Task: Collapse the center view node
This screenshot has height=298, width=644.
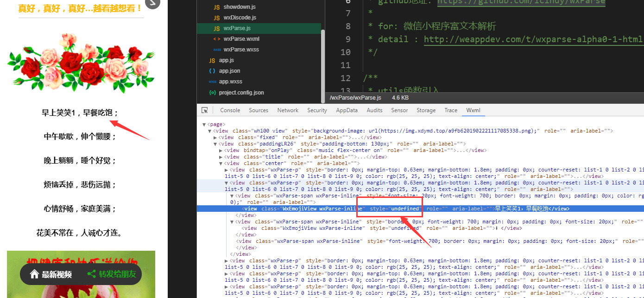Action: [x=221, y=163]
